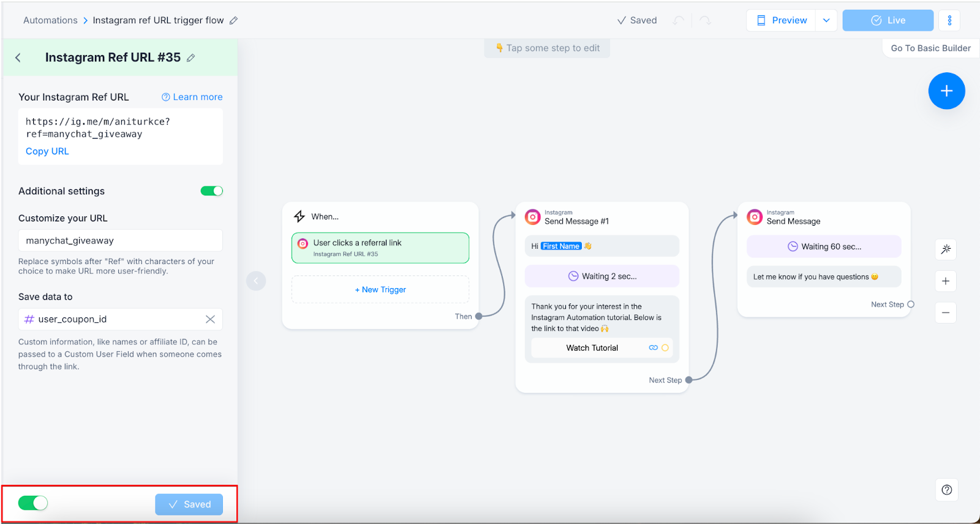Click the lightning bolt When icon
This screenshot has width=980, height=524.
coord(300,216)
